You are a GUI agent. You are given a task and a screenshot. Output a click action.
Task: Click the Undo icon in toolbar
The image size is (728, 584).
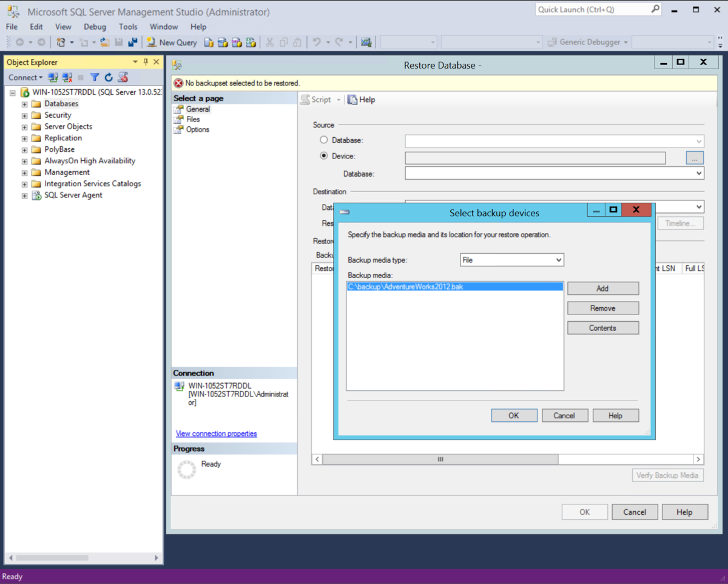[x=316, y=42]
